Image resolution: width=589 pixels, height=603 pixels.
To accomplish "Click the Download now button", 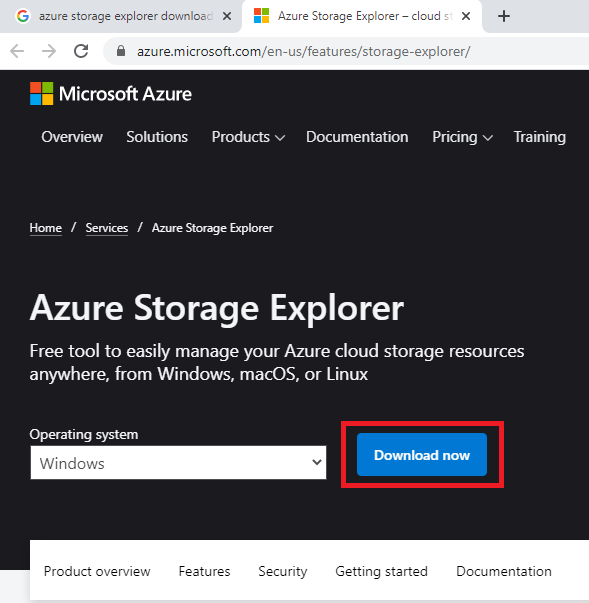I will pos(422,455).
